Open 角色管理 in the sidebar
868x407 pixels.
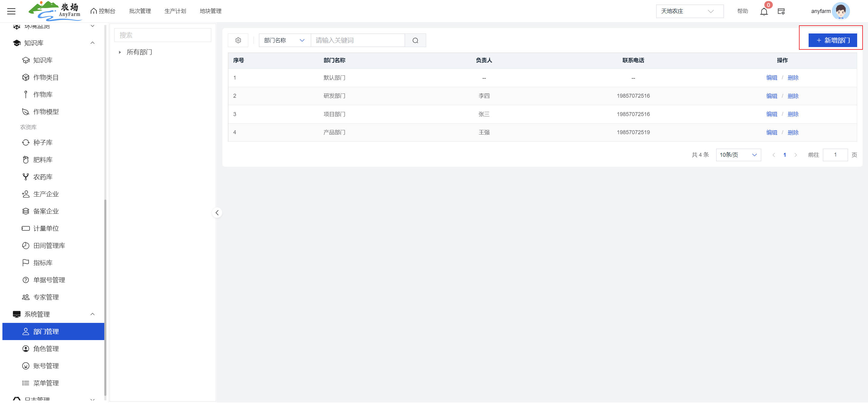(46, 349)
